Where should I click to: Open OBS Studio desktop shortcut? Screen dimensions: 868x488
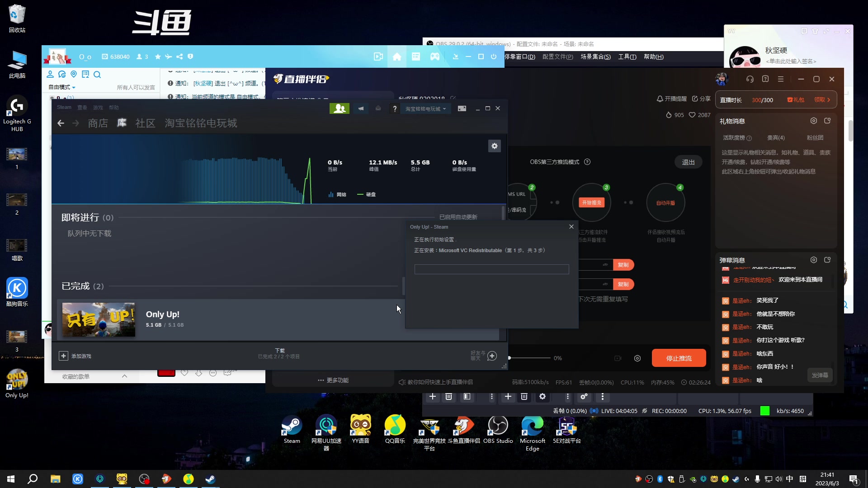pyautogui.click(x=498, y=430)
